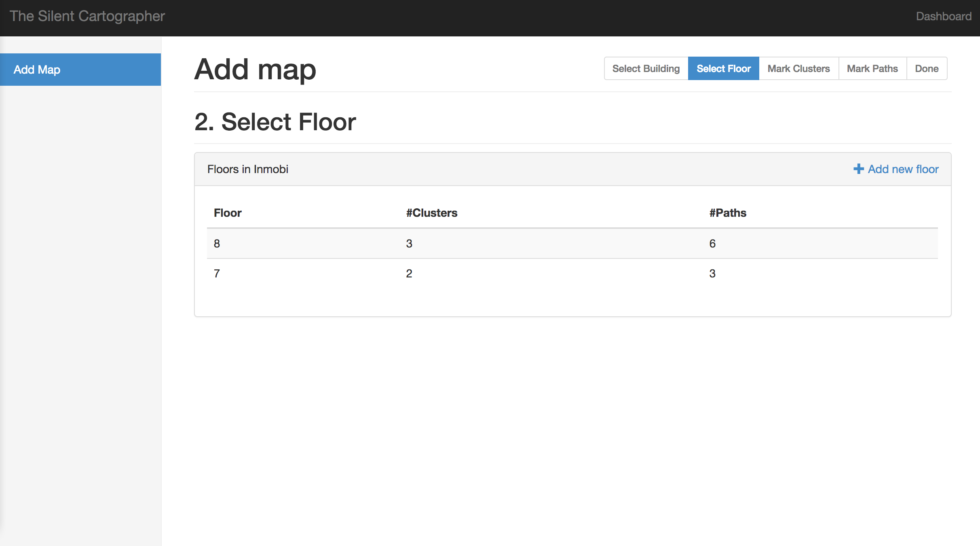The height and width of the screenshot is (546, 980).
Task: Click the Add new floor link
Action: click(x=903, y=169)
